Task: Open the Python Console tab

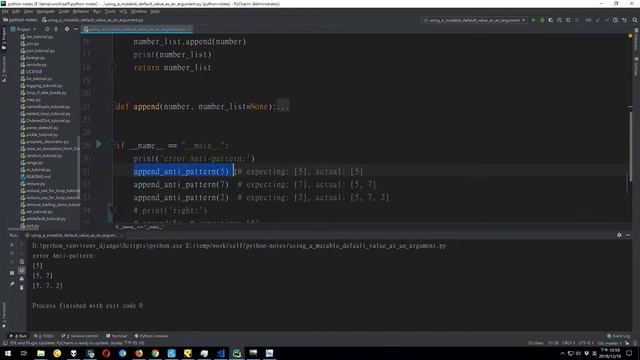Action: 151,336
